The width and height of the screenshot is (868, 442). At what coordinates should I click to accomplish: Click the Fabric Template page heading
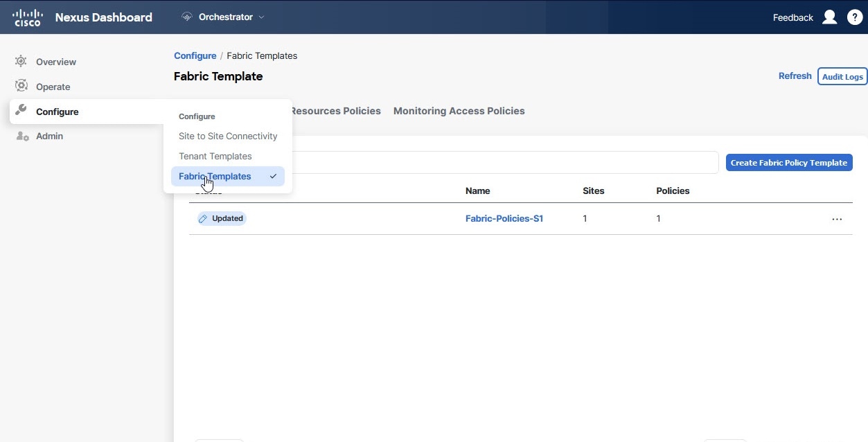[x=218, y=76]
